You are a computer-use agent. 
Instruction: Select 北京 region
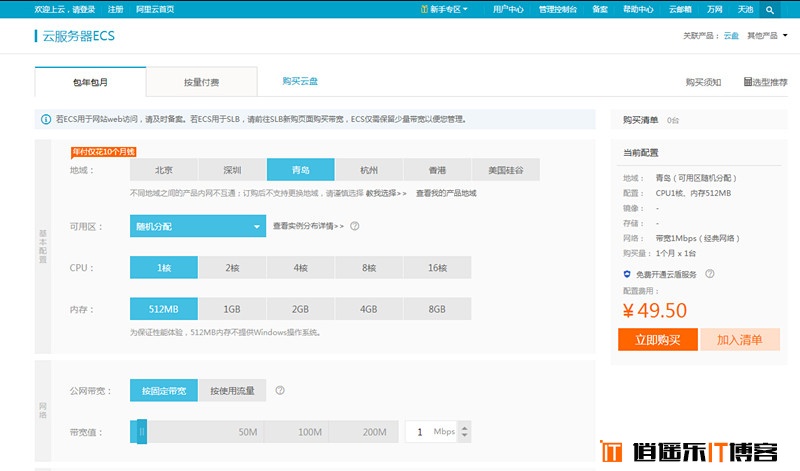click(x=164, y=170)
